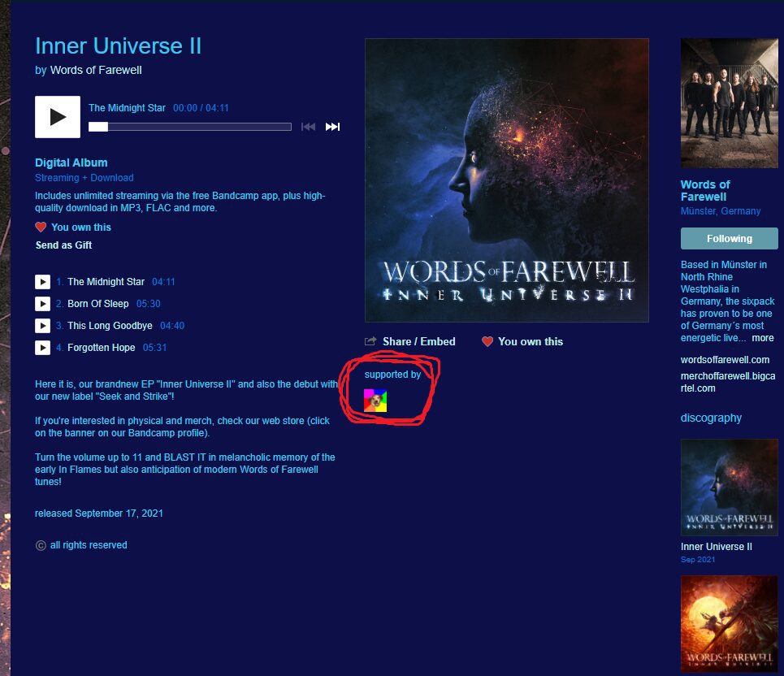The image size is (784, 676).
Task: Go to the previous track
Action: [x=308, y=127]
